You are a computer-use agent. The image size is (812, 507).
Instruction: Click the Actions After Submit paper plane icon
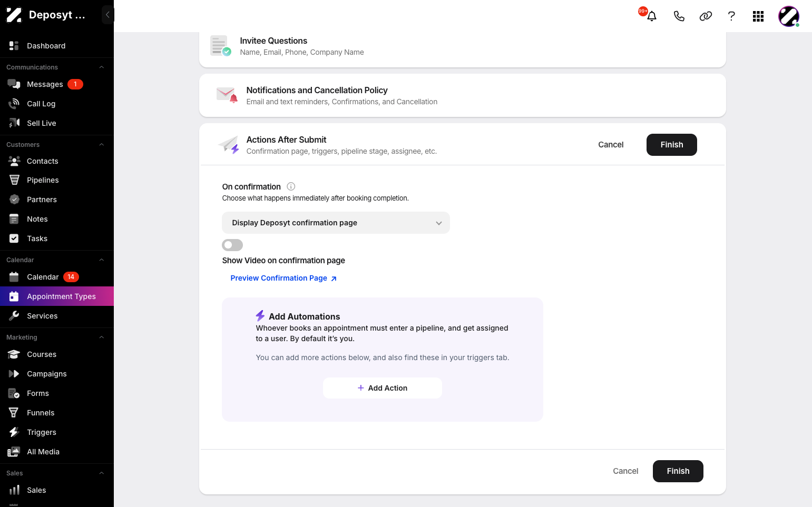tap(229, 145)
